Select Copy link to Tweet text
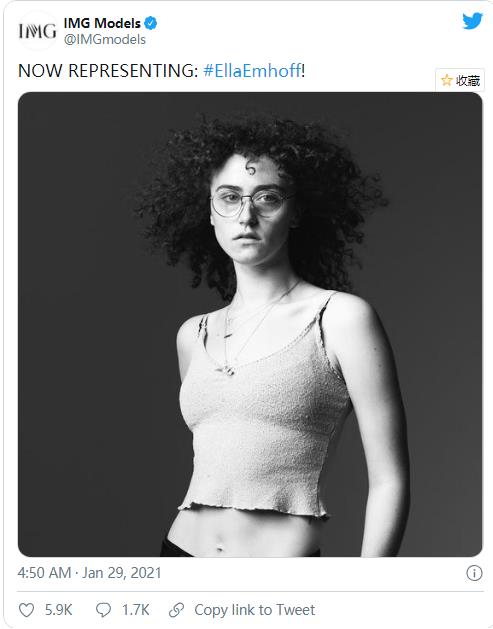 pyautogui.click(x=255, y=610)
